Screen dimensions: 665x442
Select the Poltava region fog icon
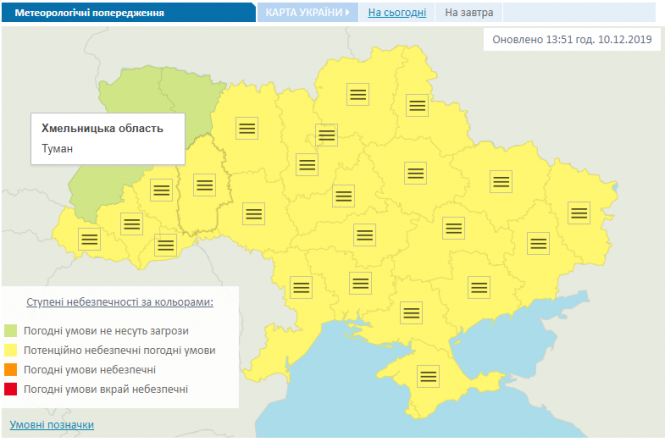(x=415, y=172)
